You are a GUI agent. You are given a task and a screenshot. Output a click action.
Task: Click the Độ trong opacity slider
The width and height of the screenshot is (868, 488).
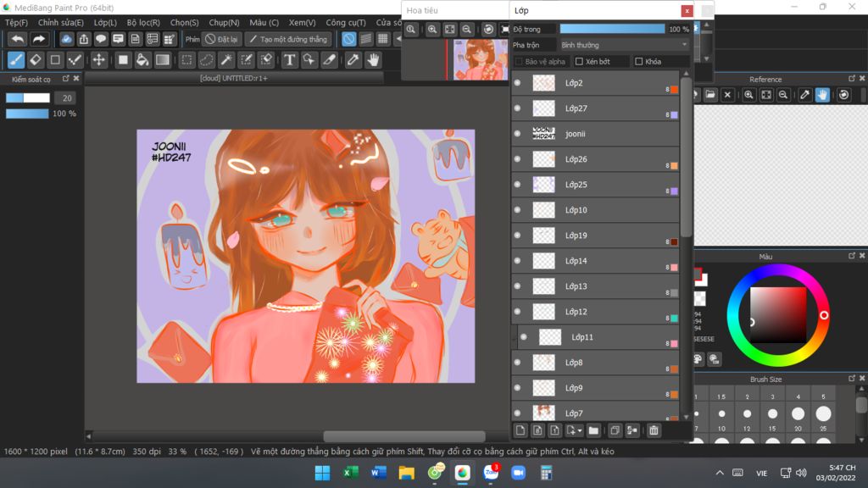coord(612,29)
